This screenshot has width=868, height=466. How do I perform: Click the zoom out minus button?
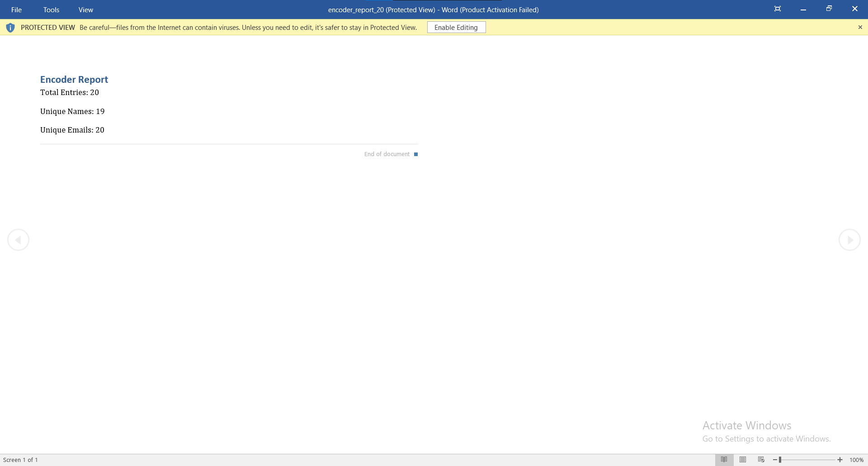tap(775, 460)
